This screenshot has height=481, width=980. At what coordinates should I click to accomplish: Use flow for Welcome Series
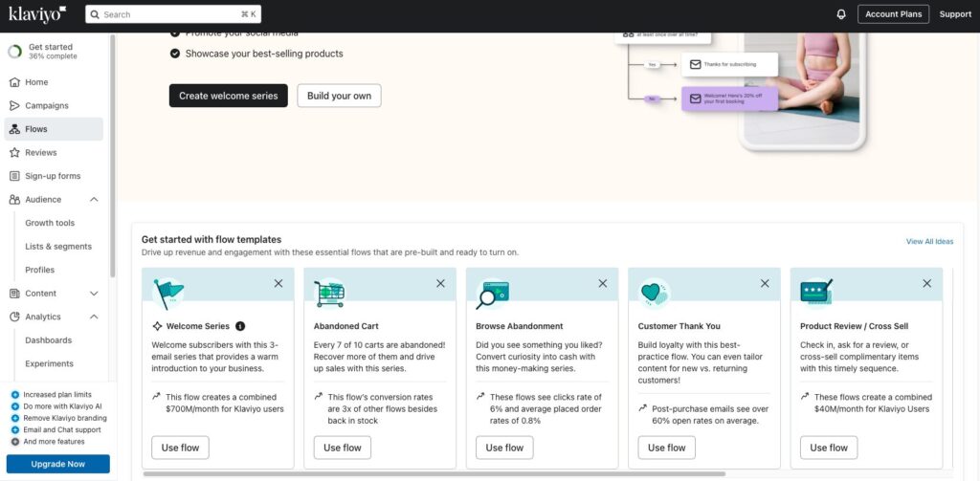click(180, 448)
